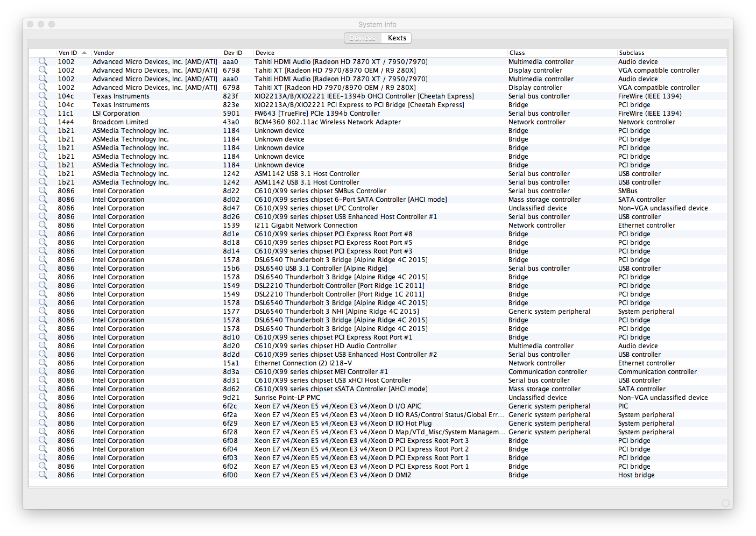Click magnifier for the LPC Controller 8d47 row
Image resolution: width=756 pixels, height=536 pixels.
pyautogui.click(x=43, y=208)
